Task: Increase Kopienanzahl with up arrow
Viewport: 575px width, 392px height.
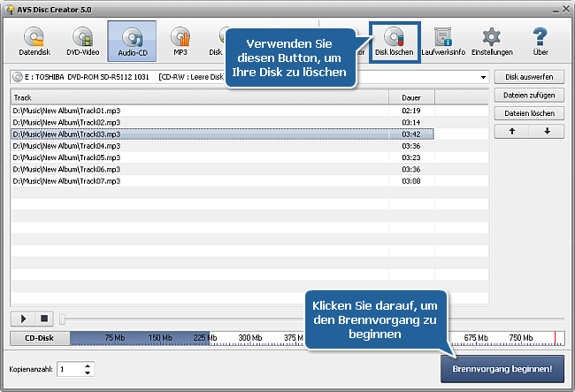Action: pos(88,365)
